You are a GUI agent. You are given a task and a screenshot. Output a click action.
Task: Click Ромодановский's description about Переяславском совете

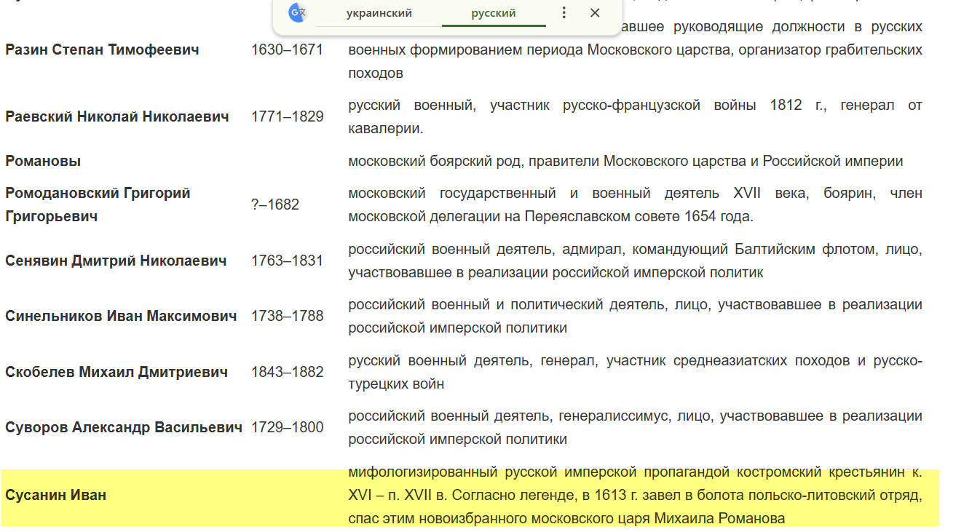pyautogui.click(x=635, y=205)
